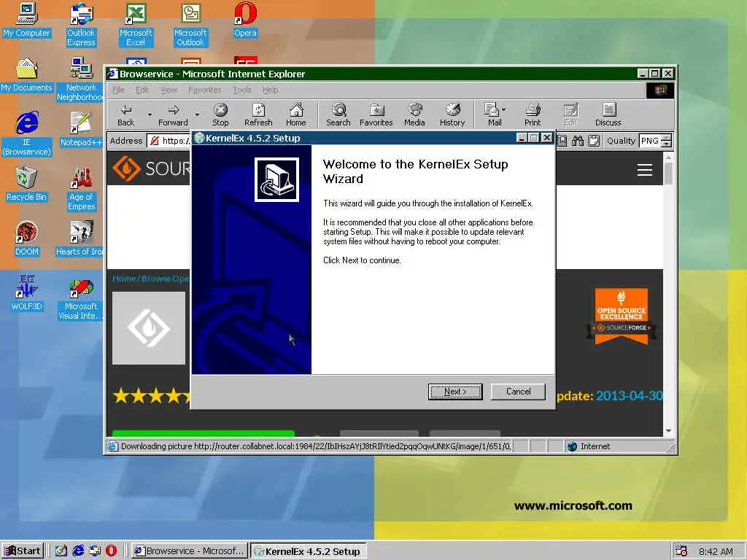Screen dimensions: 747x560
Task: Open the SourceForge hamburger menu icon
Action: (x=645, y=170)
